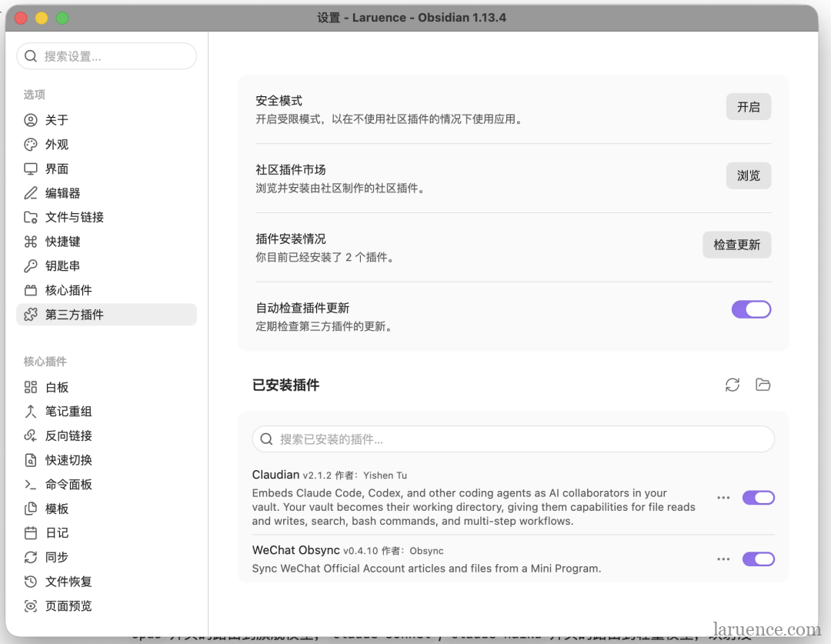The image size is (831, 644).
Task: Click the 日记 calendar icon
Action: [x=31, y=533]
